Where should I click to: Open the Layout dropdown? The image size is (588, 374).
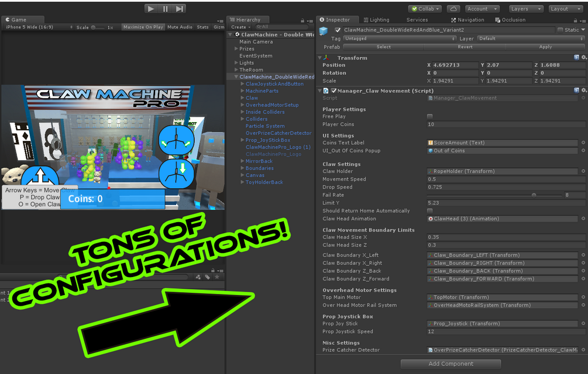click(x=566, y=9)
